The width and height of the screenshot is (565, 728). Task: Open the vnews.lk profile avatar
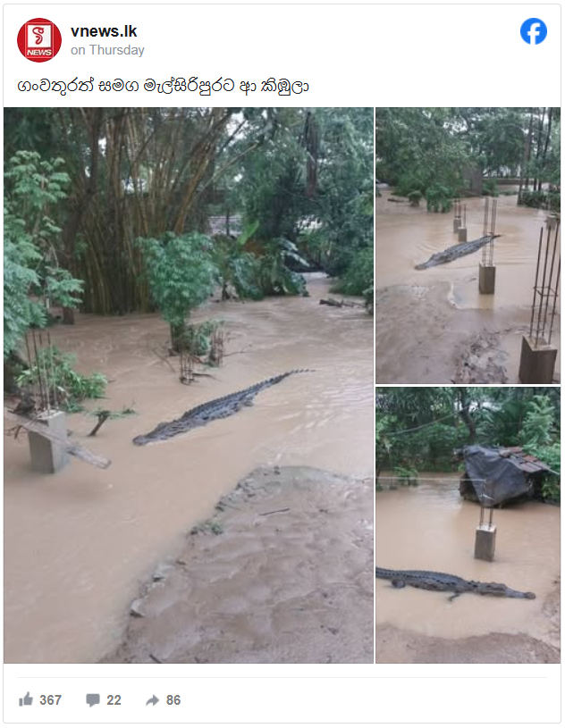click(x=39, y=40)
